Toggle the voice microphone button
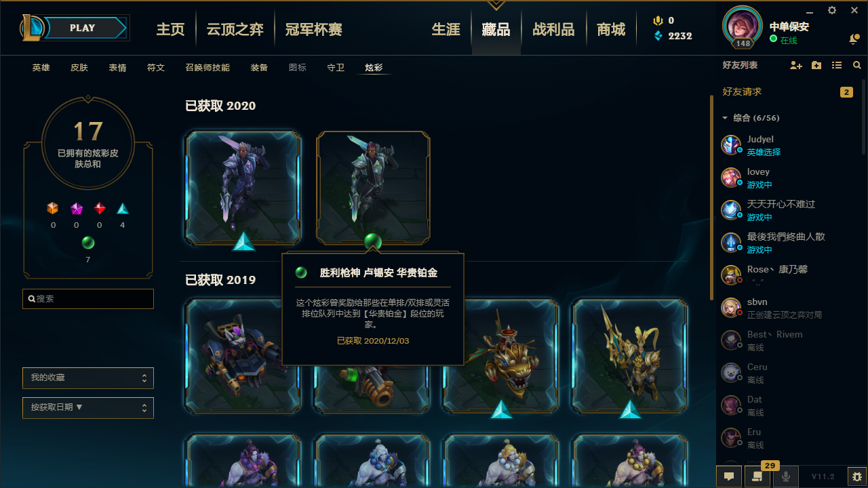Viewport: 868px width, 488px height. tap(786, 476)
